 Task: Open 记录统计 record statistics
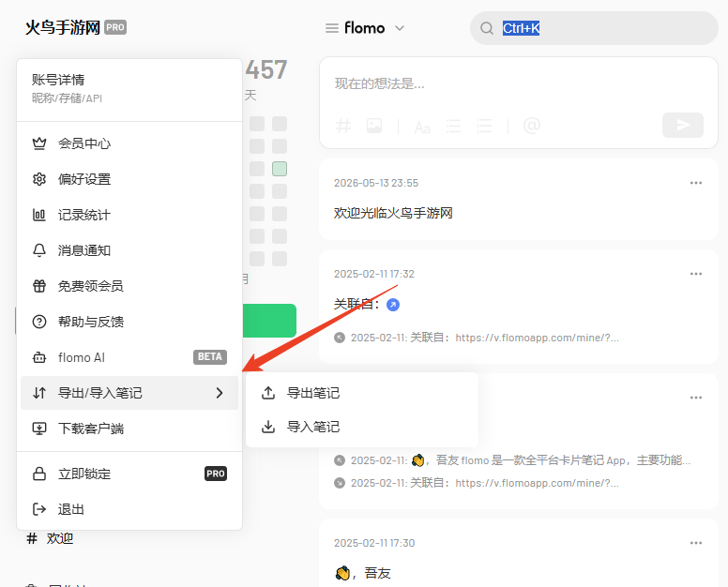pyautogui.click(x=129, y=215)
